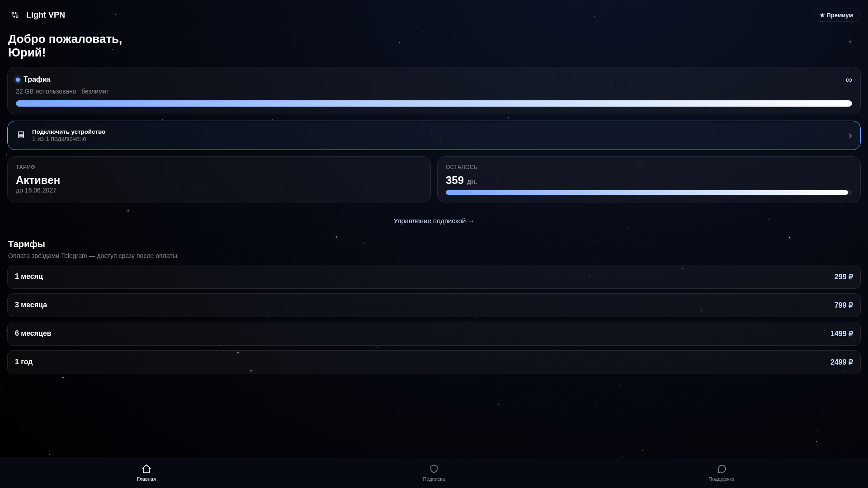Click the 2499 ₽ price
868x488 pixels.
[842, 362]
